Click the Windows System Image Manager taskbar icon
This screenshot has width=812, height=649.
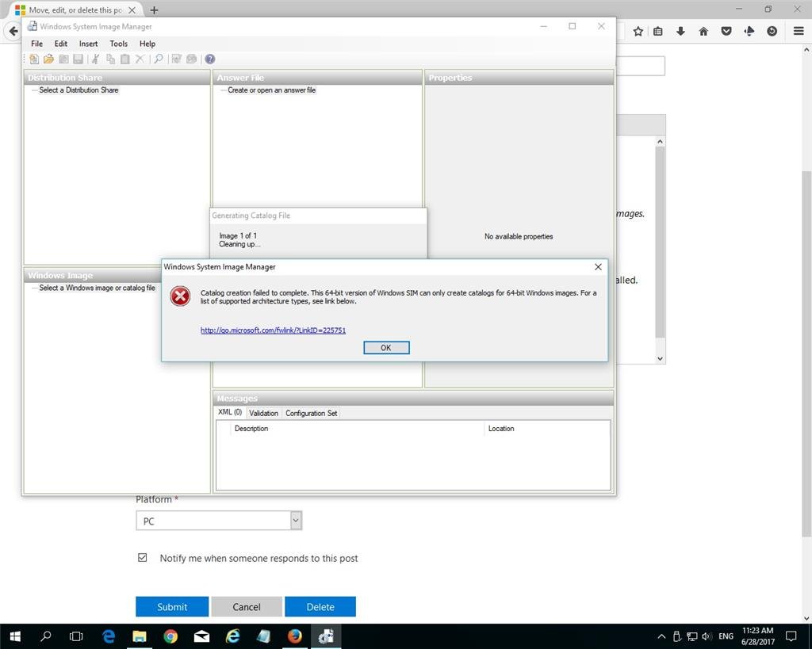(x=326, y=636)
